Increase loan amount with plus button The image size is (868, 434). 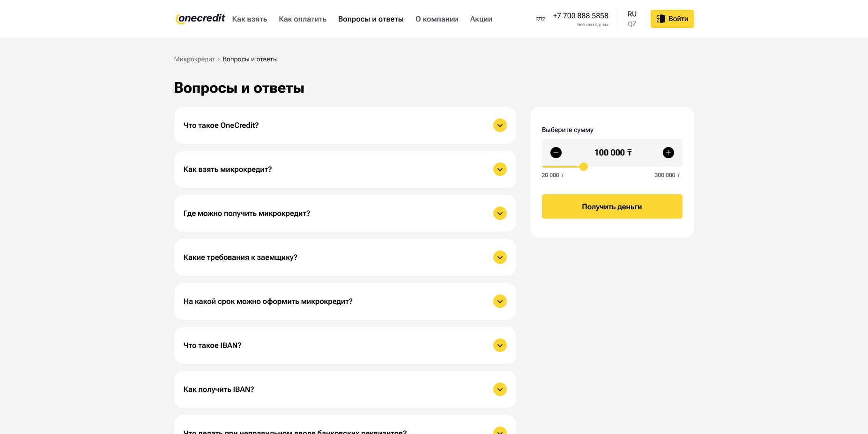(668, 153)
